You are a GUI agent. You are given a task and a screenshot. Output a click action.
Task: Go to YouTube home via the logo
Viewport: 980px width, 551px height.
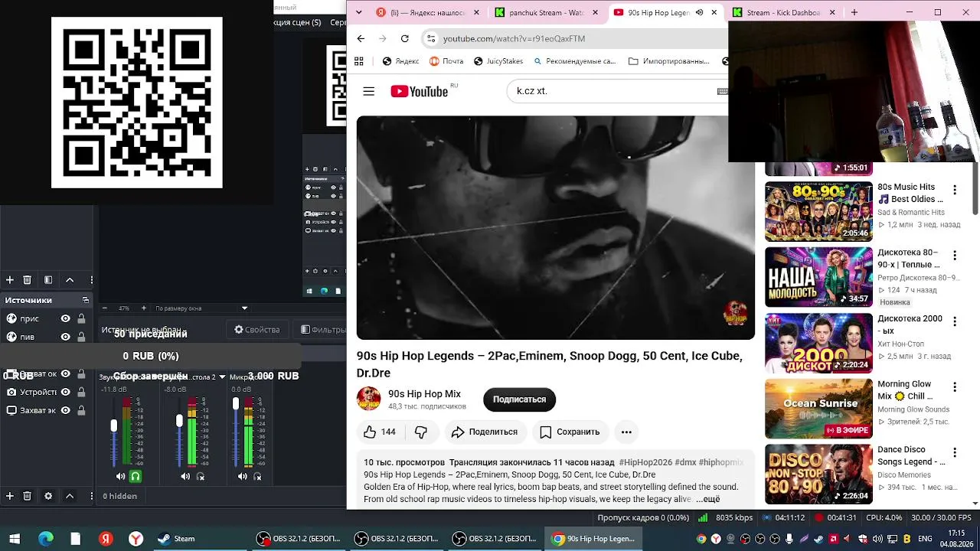coord(420,91)
